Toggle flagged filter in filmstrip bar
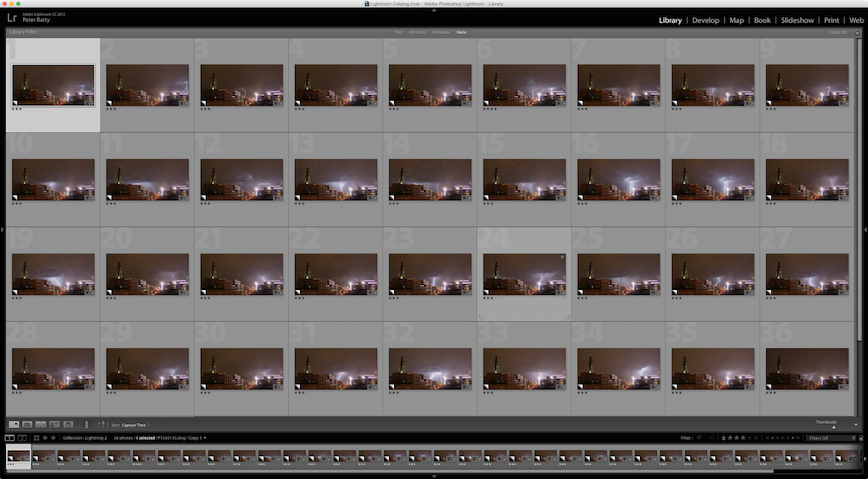The width and height of the screenshot is (868, 479). pyautogui.click(x=699, y=437)
